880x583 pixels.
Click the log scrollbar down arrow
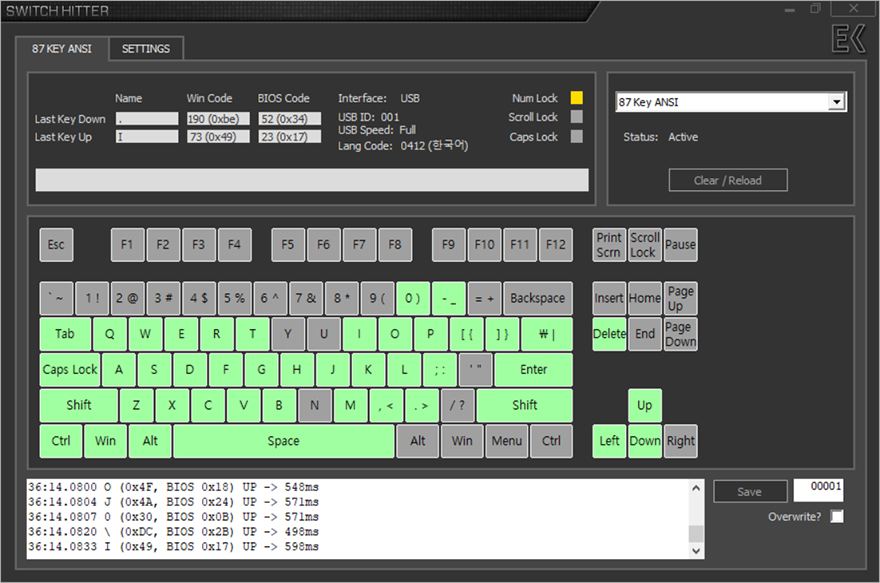click(x=696, y=550)
